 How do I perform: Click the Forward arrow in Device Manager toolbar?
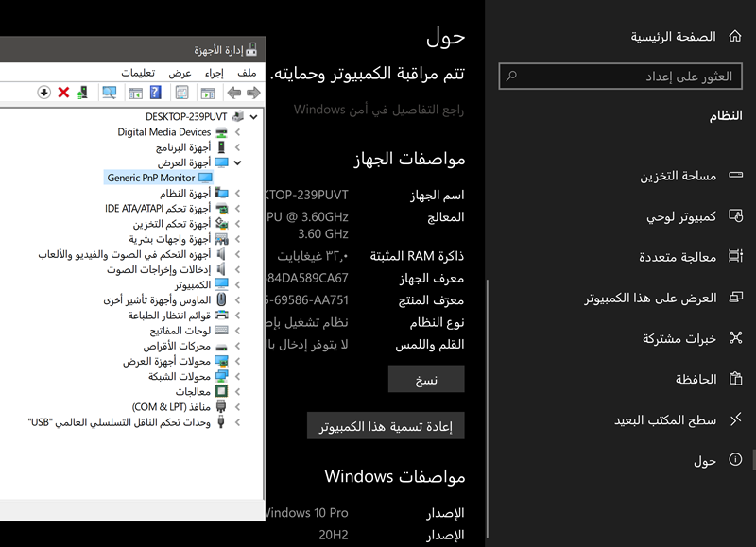pyautogui.click(x=253, y=93)
